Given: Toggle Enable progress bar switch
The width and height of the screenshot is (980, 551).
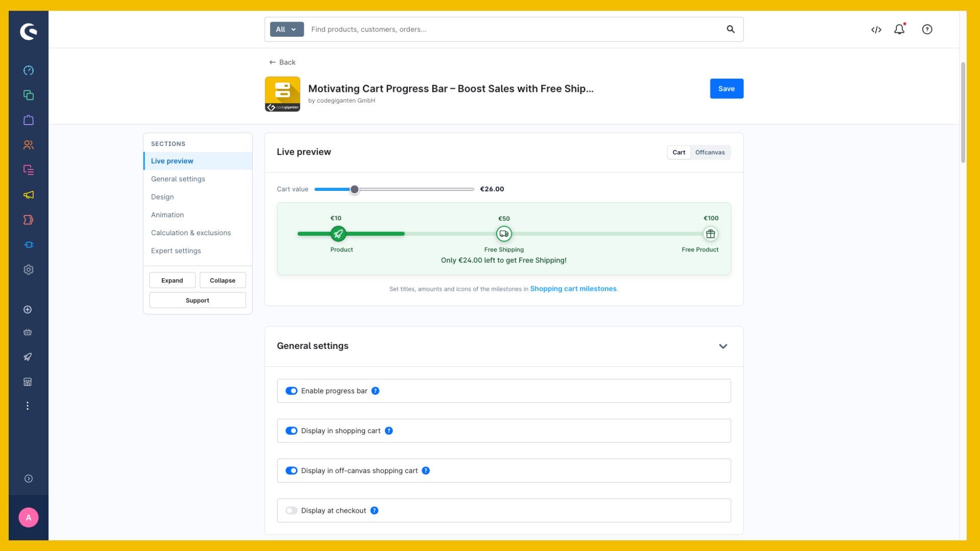Looking at the screenshot, I should coord(291,391).
